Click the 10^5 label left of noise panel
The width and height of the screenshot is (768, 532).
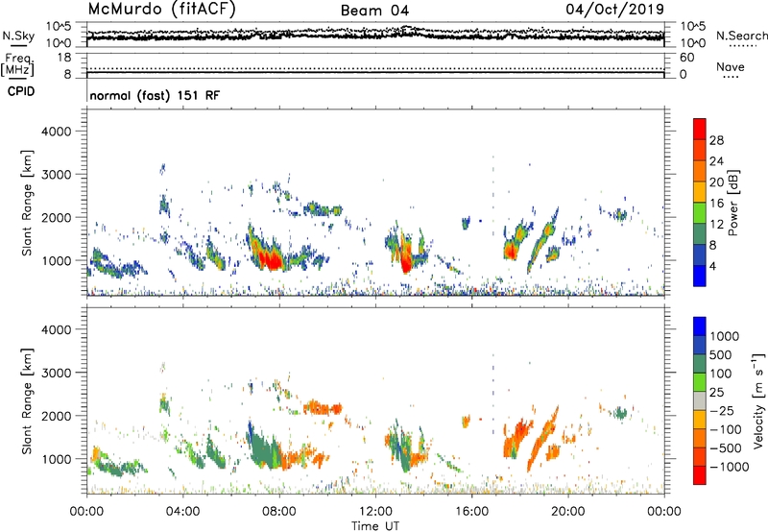tap(59, 27)
